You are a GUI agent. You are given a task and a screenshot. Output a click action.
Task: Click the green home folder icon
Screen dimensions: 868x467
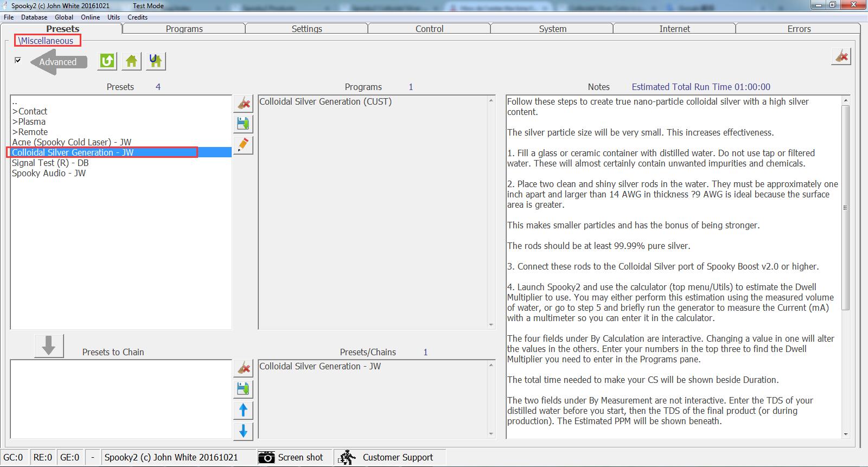coord(131,61)
